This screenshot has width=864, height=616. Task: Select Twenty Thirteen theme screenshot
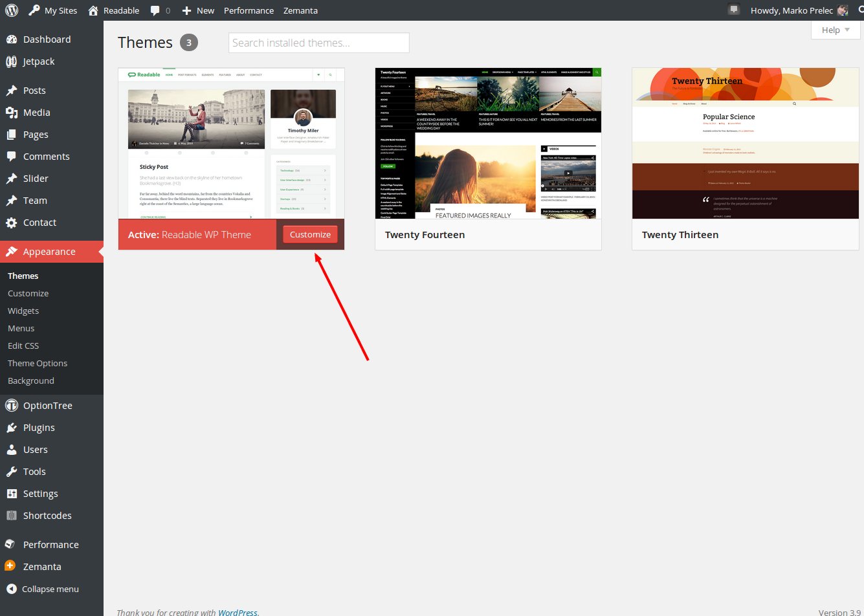(x=745, y=144)
